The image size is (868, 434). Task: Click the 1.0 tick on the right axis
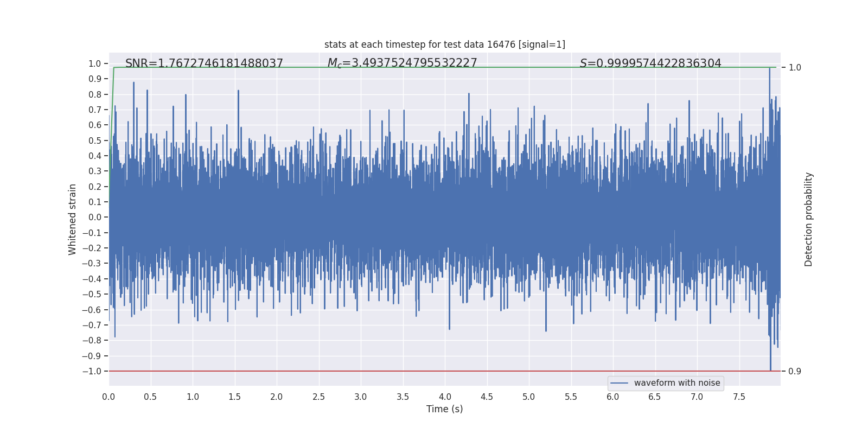pyautogui.click(x=795, y=68)
